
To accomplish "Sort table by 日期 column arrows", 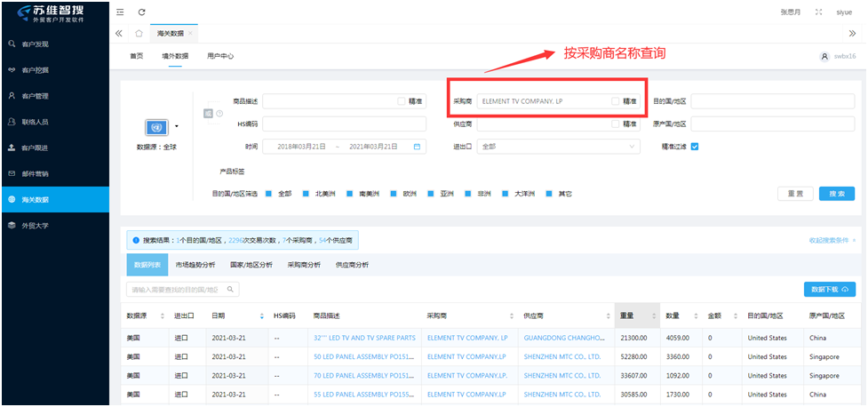I will pyautogui.click(x=261, y=316).
